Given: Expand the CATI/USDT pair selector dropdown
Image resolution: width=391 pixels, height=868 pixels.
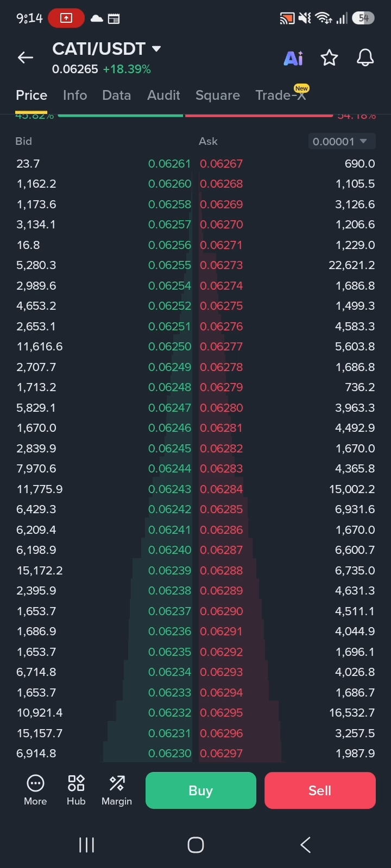Looking at the screenshot, I should click(x=156, y=49).
